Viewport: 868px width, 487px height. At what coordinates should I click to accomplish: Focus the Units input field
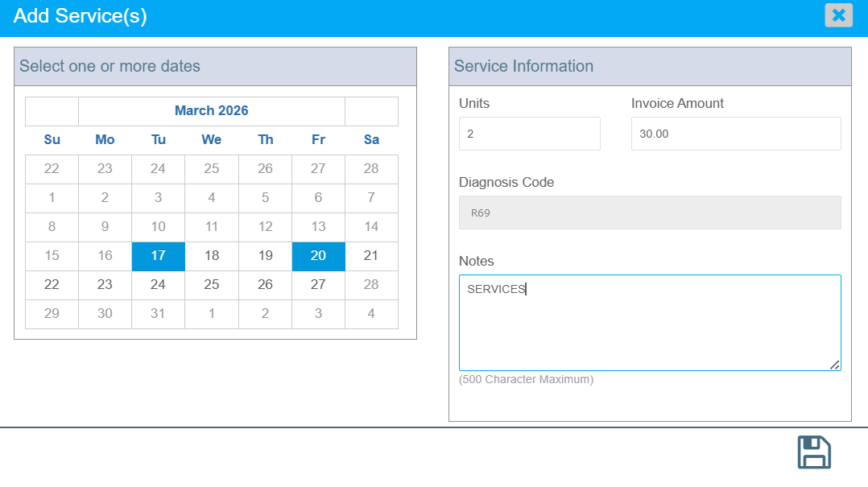point(529,134)
